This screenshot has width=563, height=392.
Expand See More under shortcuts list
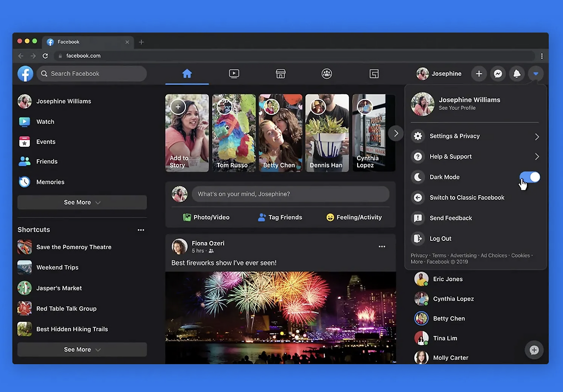(x=82, y=350)
